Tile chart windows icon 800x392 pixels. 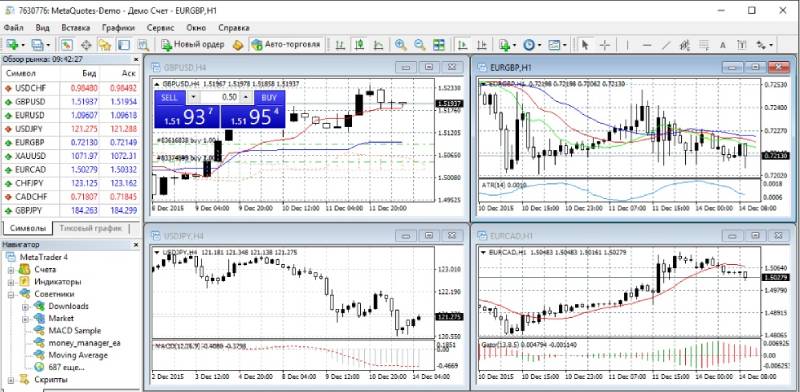439,45
